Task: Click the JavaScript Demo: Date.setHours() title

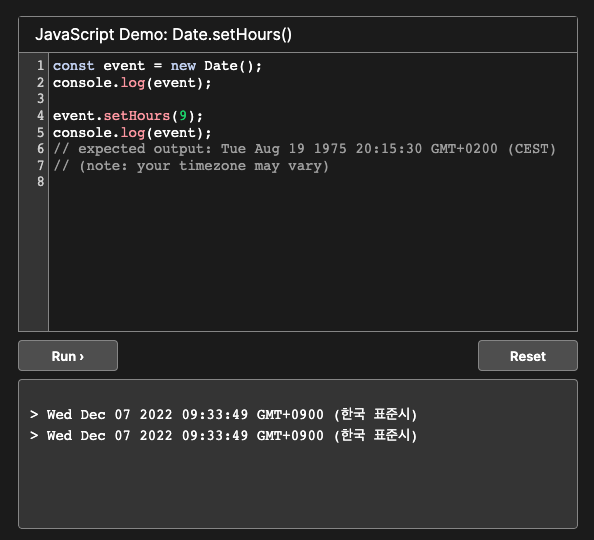Action: click(164, 34)
